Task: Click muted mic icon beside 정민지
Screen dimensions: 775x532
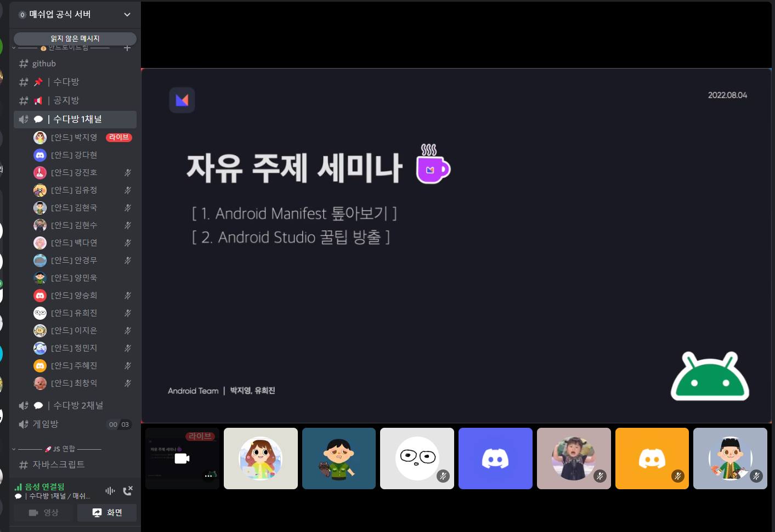Action: [128, 348]
